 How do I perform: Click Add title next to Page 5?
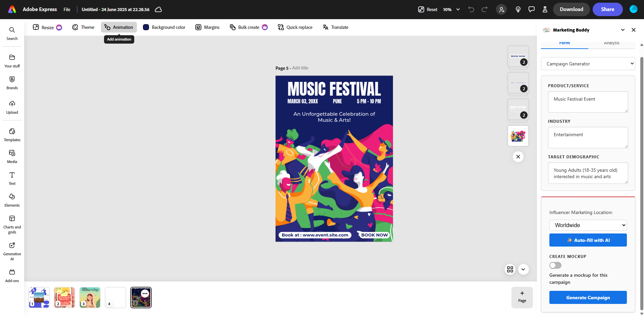tap(300, 68)
